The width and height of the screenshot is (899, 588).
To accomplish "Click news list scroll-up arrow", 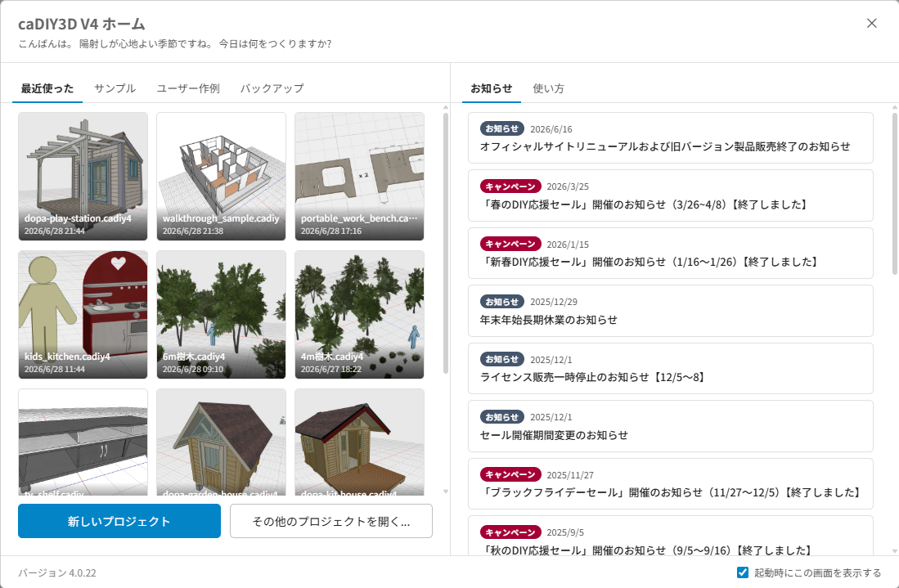I will tap(895, 107).
